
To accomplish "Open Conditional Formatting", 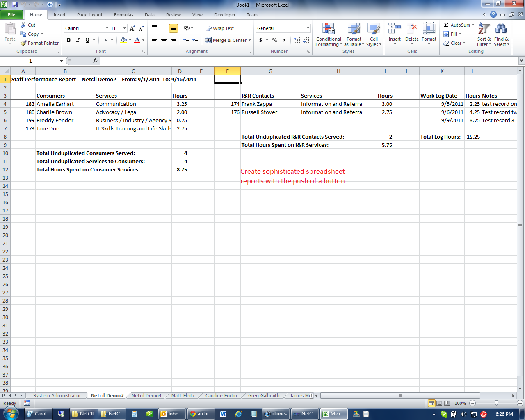I will (x=328, y=35).
